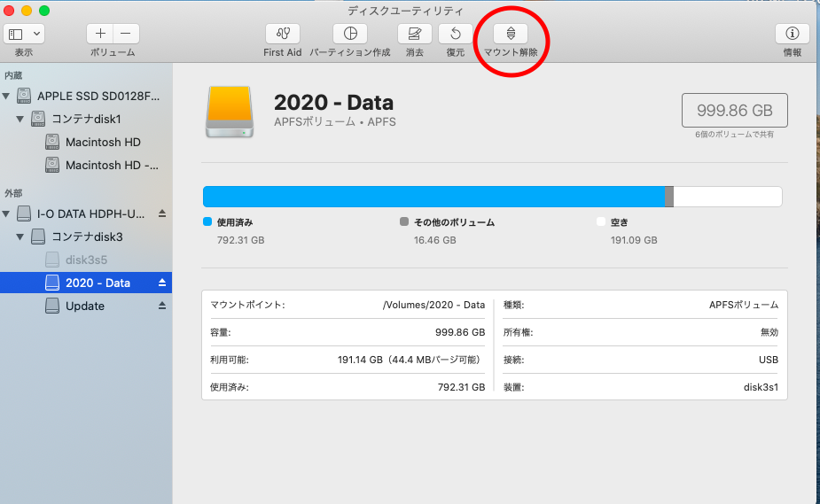
Task: Eject the 2020 - Data volume
Action: tap(162, 283)
